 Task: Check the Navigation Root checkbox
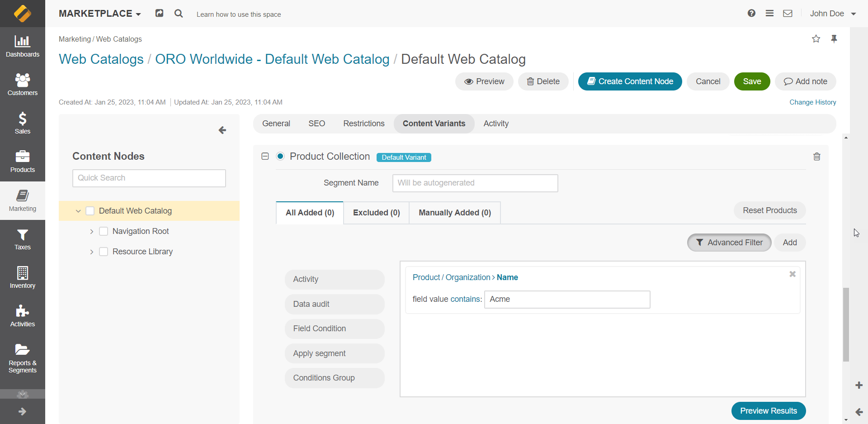[x=104, y=231]
